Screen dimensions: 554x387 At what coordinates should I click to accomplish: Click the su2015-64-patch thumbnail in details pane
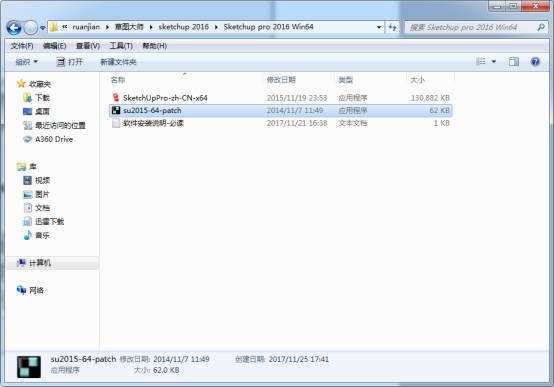[x=29, y=367]
